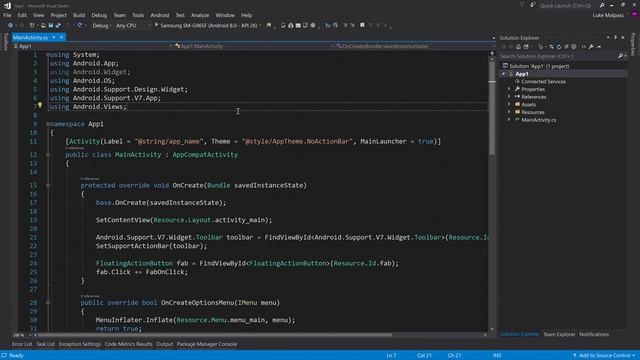Click the Home icon in Solution Explorer toolbar
640x360 pixels.
(518, 47)
